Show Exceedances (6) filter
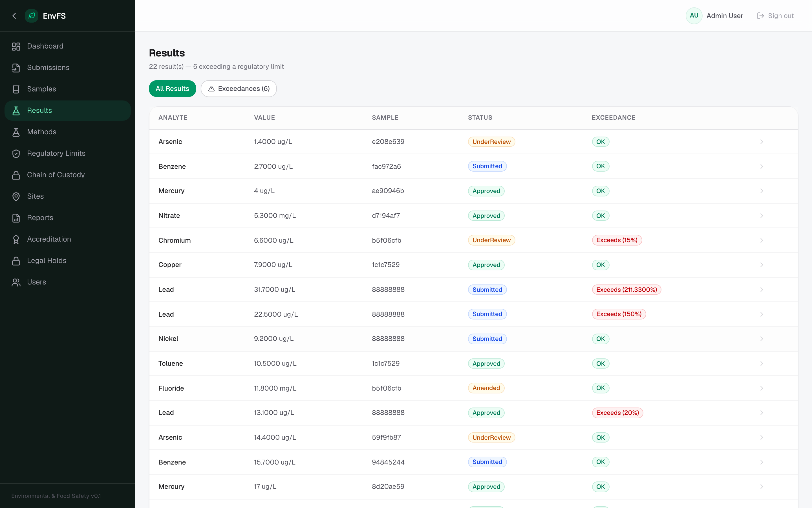This screenshot has width=812, height=508. coord(239,89)
